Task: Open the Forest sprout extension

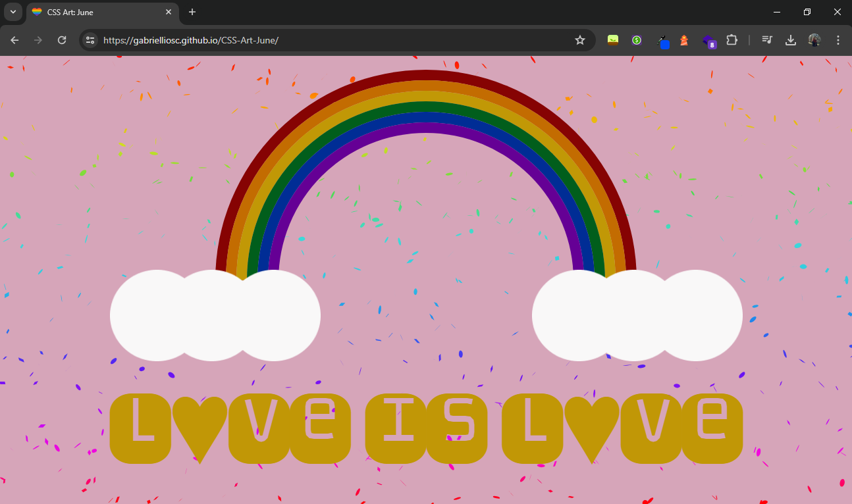Action: [613, 40]
